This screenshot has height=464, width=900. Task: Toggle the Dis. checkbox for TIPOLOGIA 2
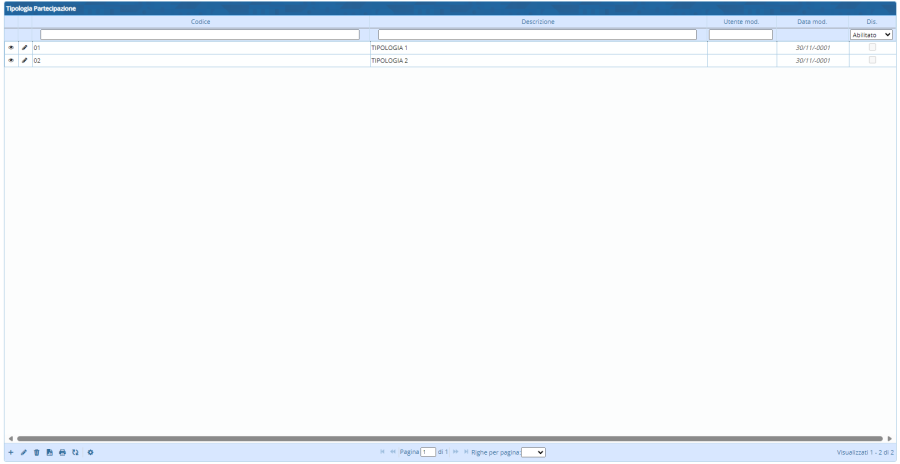(x=872, y=60)
